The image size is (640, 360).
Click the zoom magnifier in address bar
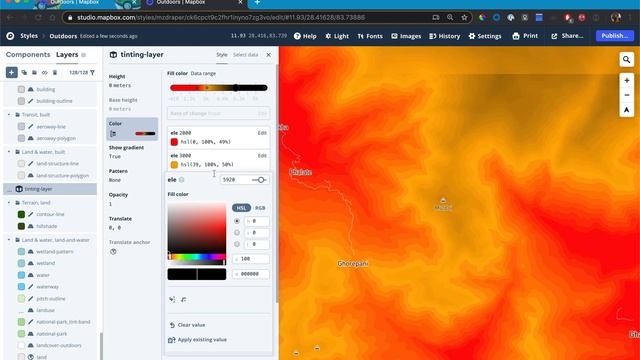click(450, 18)
